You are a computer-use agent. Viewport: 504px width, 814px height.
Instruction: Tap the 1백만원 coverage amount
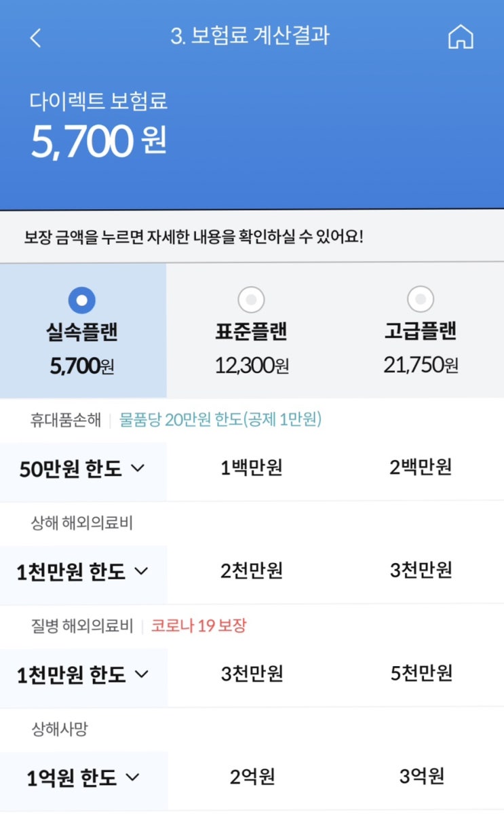tap(252, 468)
